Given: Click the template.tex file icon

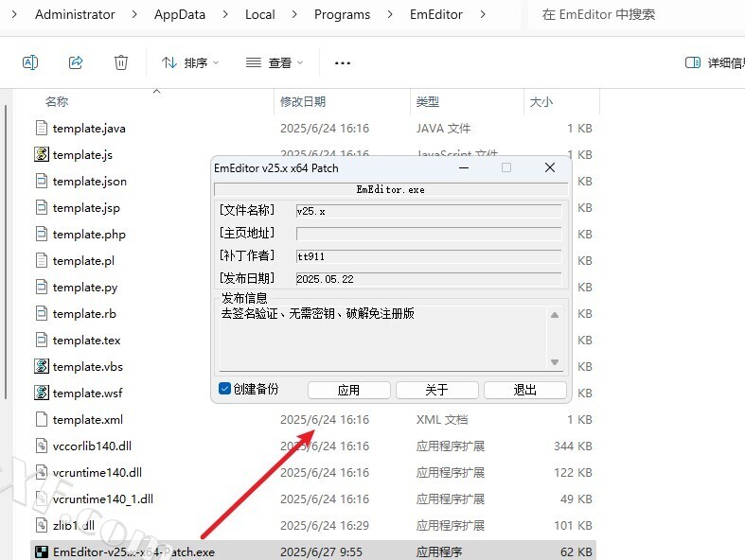Looking at the screenshot, I should point(42,341).
